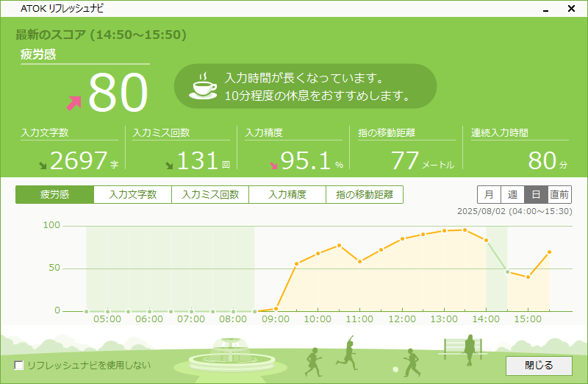Click the graph point at 15:00
The height and width of the screenshot is (384, 588).
[528, 277]
